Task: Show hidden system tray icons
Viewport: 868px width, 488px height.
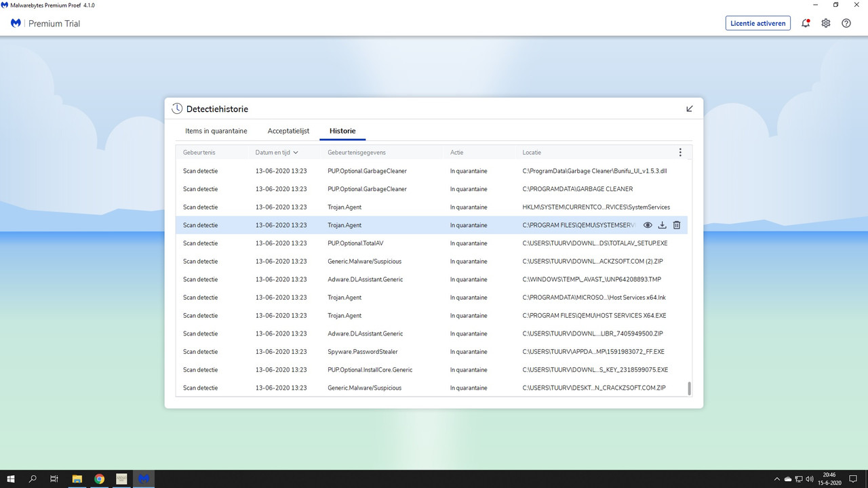Action: 776,479
